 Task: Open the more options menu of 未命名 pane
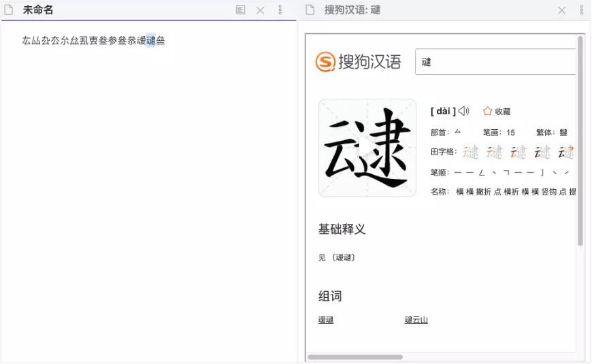coord(280,10)
